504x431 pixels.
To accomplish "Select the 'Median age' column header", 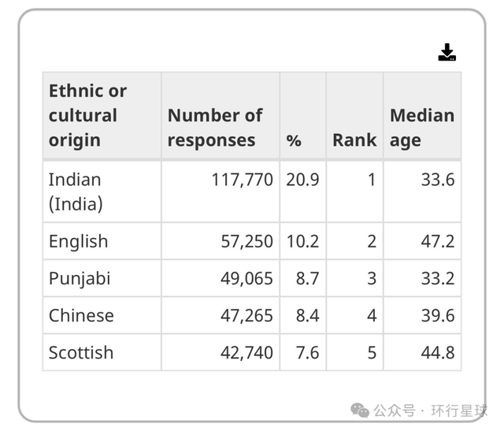I will [x=421, y=128].
